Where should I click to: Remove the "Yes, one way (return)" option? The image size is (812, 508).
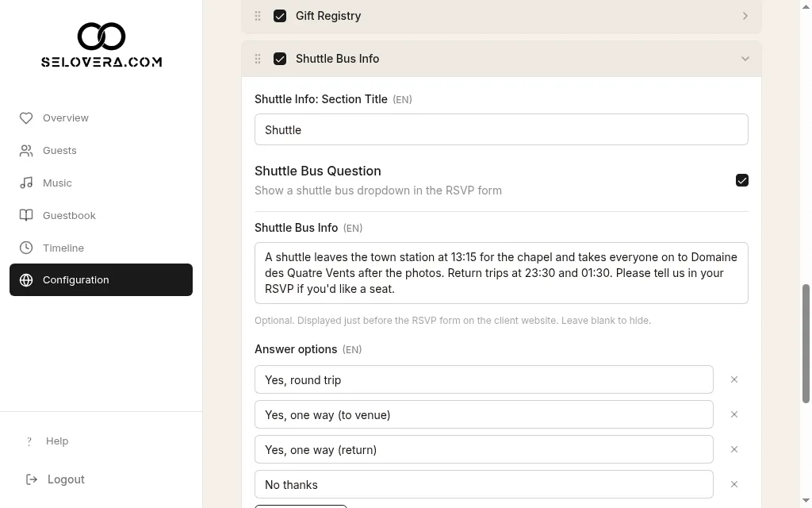pos(733,449)
